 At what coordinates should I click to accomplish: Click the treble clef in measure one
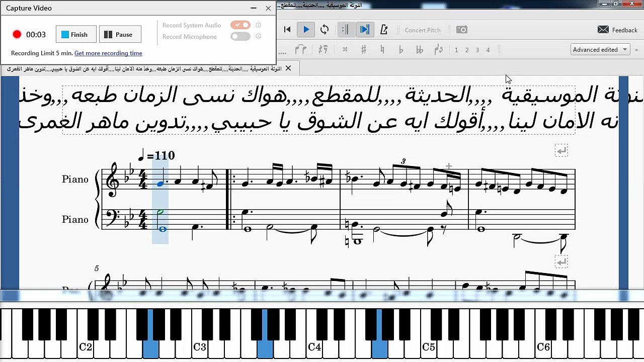[113, 179]
